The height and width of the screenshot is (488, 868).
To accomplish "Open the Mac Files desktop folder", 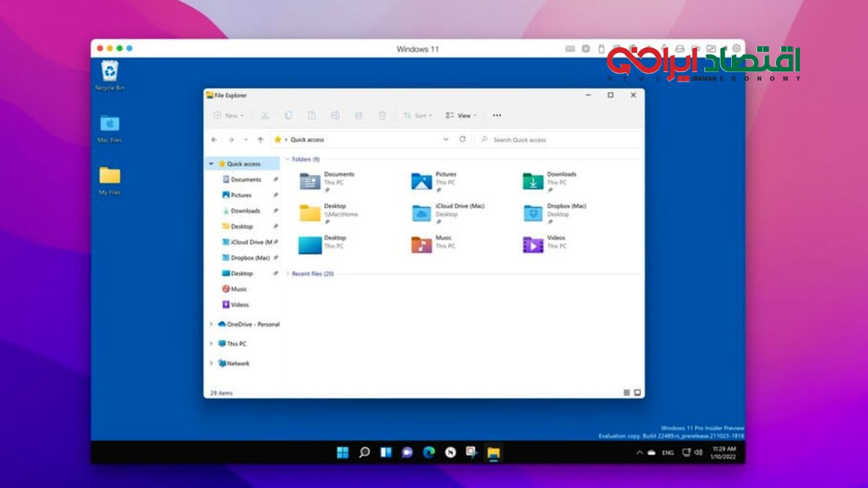I will pyautogui.click(x=110, y=124).
